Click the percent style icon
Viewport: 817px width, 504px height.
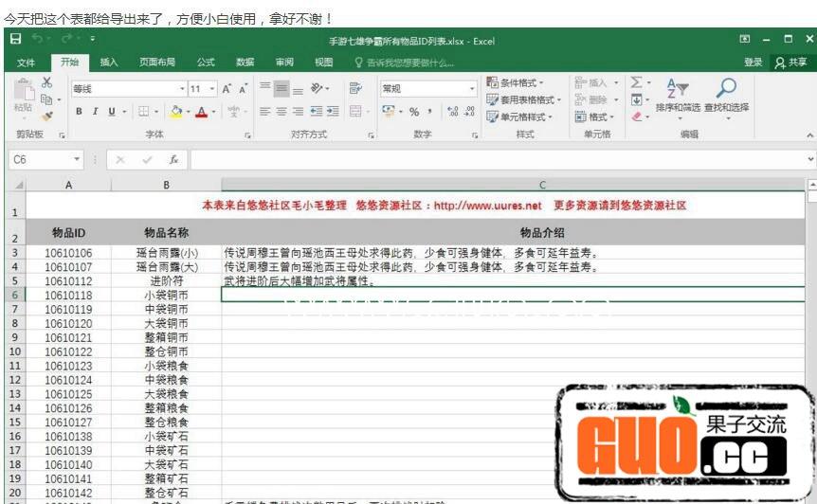414,112
